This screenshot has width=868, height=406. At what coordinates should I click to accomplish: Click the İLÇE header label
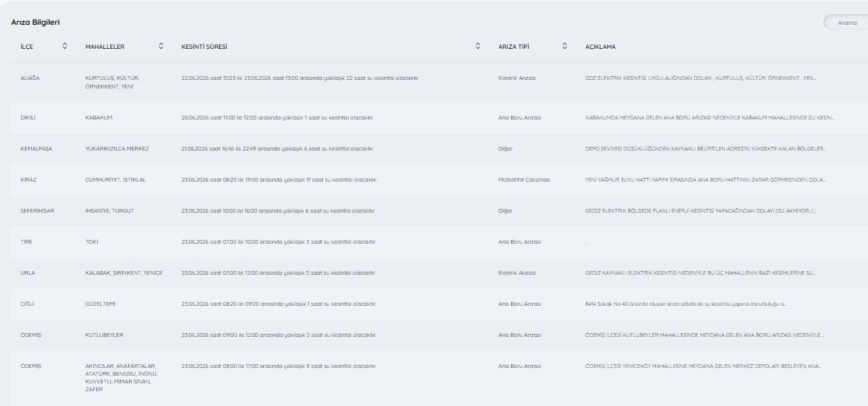[x=26, y=47]
